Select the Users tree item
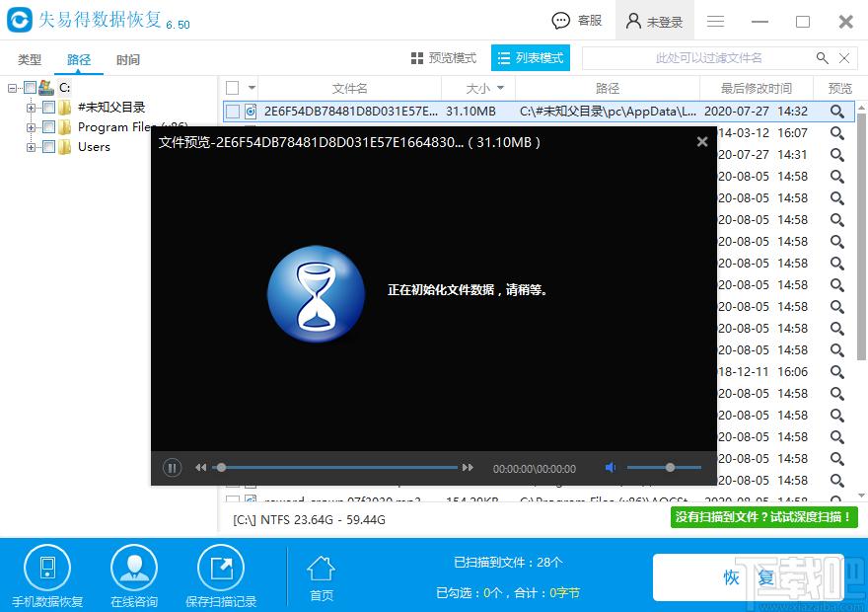The image size is (868, 612). pos(94,147)
